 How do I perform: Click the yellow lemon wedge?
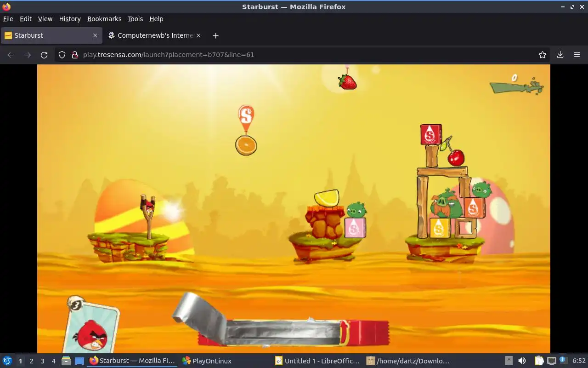(327, 198)
